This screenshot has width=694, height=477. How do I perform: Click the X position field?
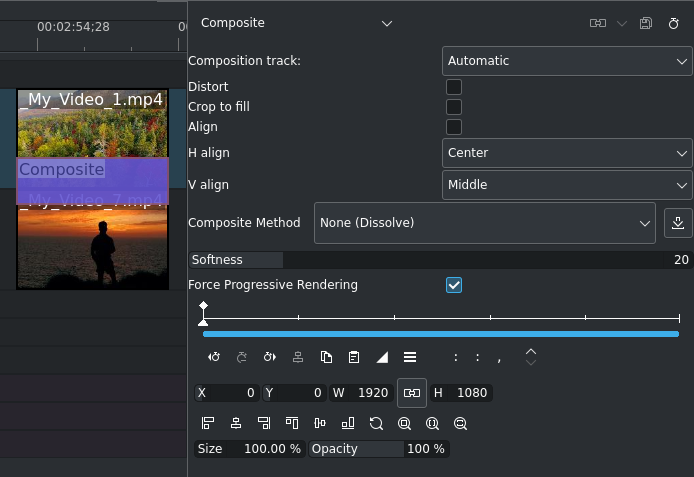pos(227,392)
